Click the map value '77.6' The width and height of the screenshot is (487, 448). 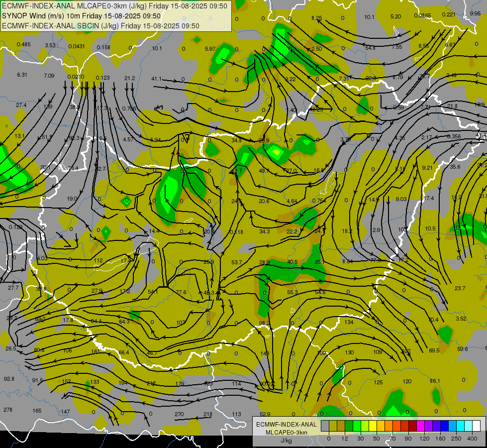[x=181, y=292]
